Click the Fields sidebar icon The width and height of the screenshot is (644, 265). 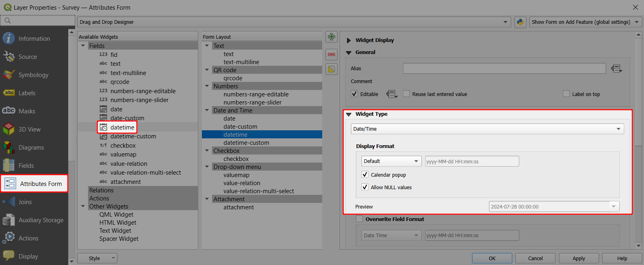[x=8, y=165]
